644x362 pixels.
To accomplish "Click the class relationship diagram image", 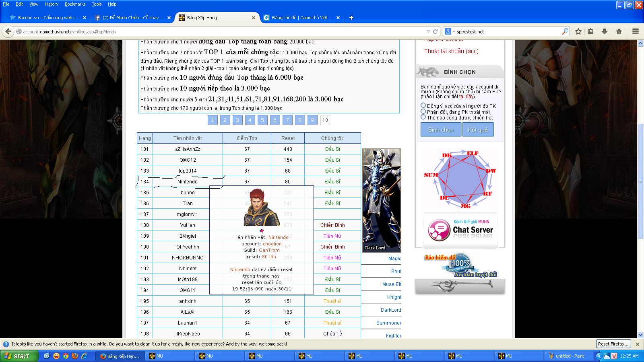I will pyautogui.click(x=460, y=179).
